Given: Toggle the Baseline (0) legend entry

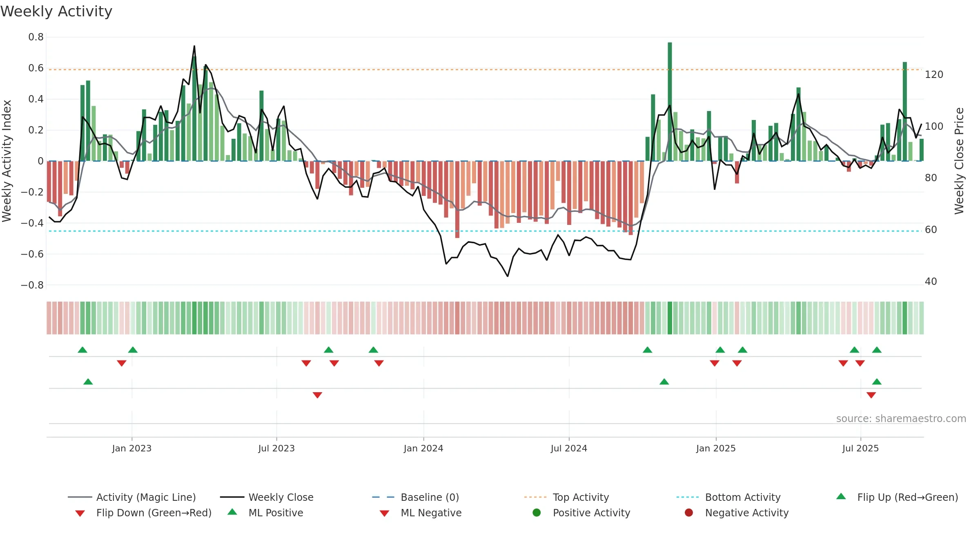Looking at the screenshot, I should pos(416,497).
